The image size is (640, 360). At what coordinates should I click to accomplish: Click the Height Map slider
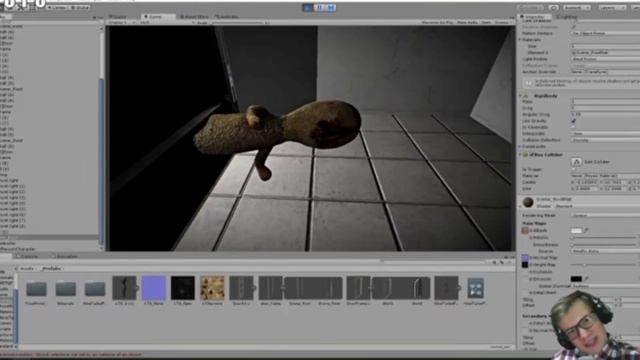pyautogui.click(x=604, y=265)
